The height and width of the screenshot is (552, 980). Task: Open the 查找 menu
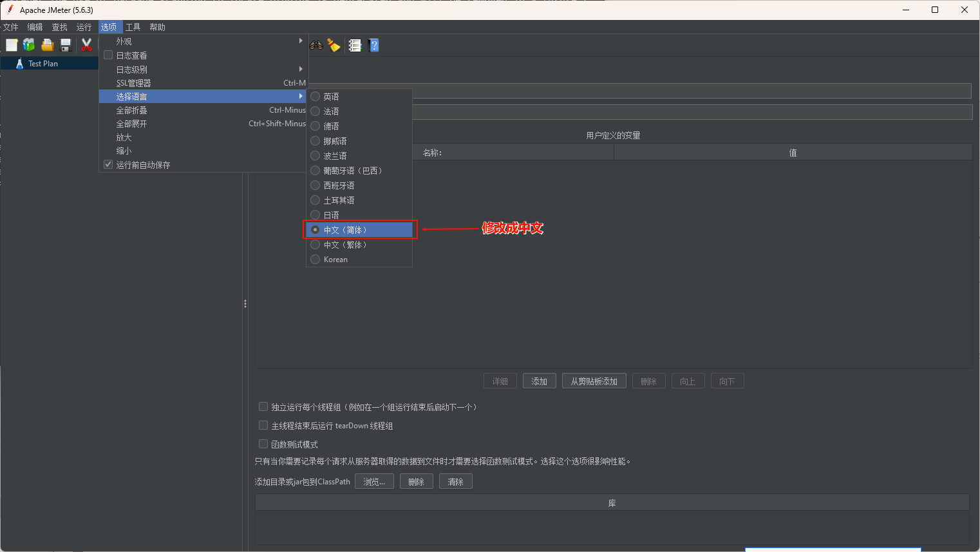tap(60, 27)
